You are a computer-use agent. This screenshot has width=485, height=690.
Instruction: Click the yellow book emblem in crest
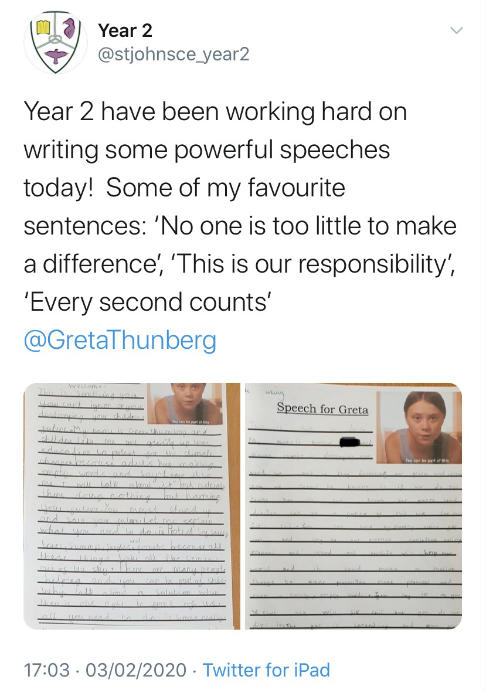43,27
